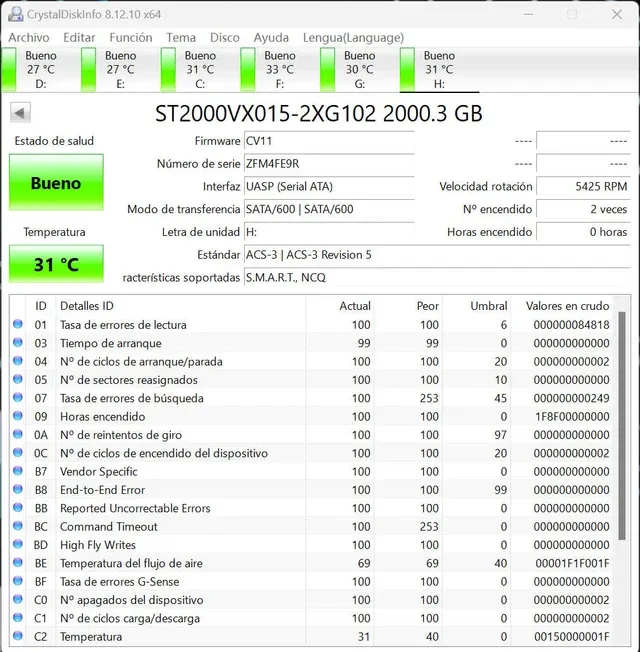
Task: Click the Estándar field ACS-3 Revision 5
Action: click(437, 254)
